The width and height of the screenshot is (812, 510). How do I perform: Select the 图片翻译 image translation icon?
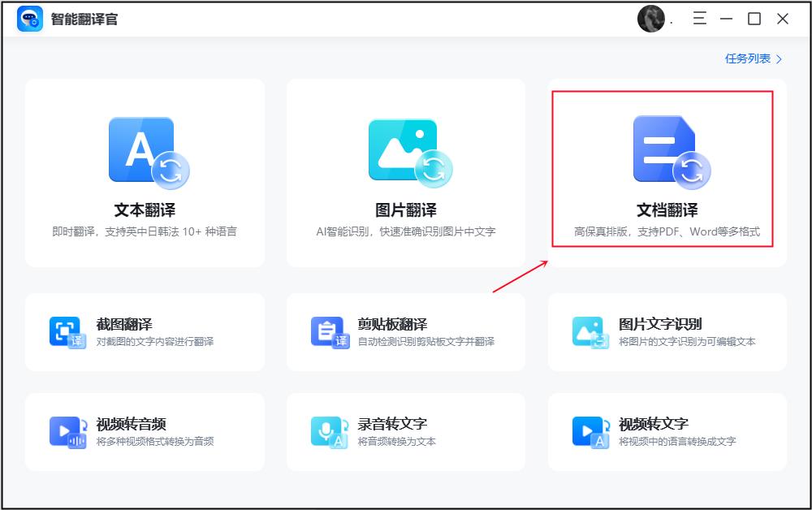(x=406, y=150)
